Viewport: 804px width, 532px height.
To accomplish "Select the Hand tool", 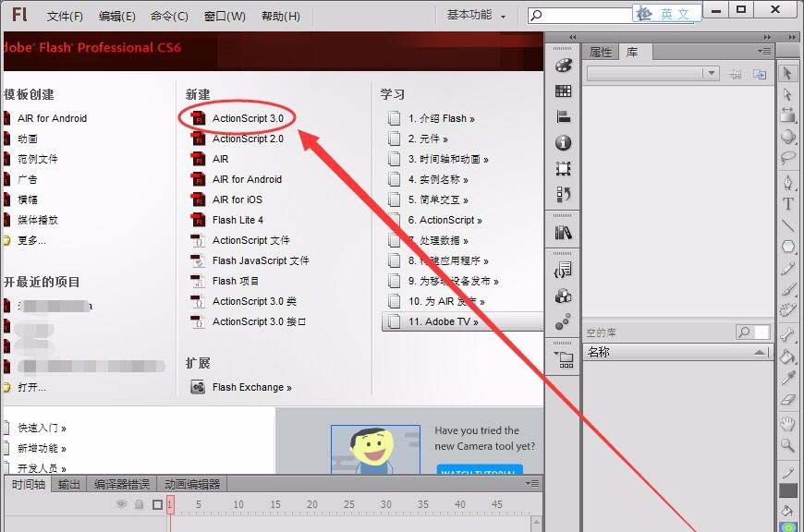I will click(x=787, y=424).
